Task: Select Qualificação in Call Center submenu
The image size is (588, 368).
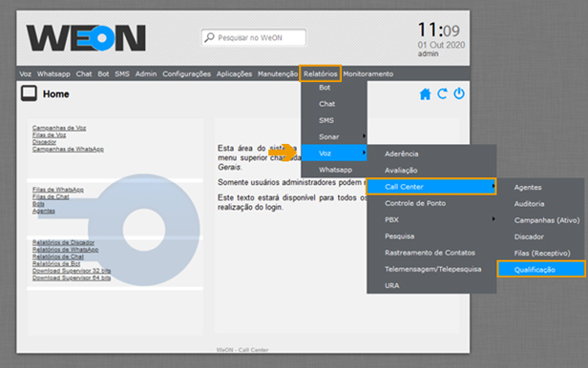Action: pyautogui.click(x=541, y=269)
